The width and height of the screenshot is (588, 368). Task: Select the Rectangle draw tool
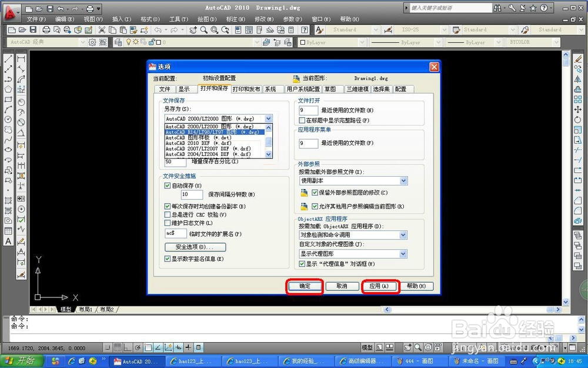8,100
